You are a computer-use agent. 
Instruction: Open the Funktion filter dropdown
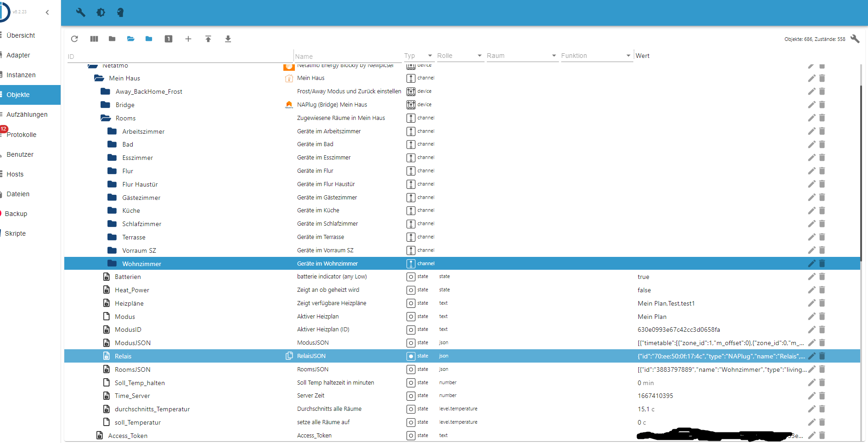click(x=596, y=56)
